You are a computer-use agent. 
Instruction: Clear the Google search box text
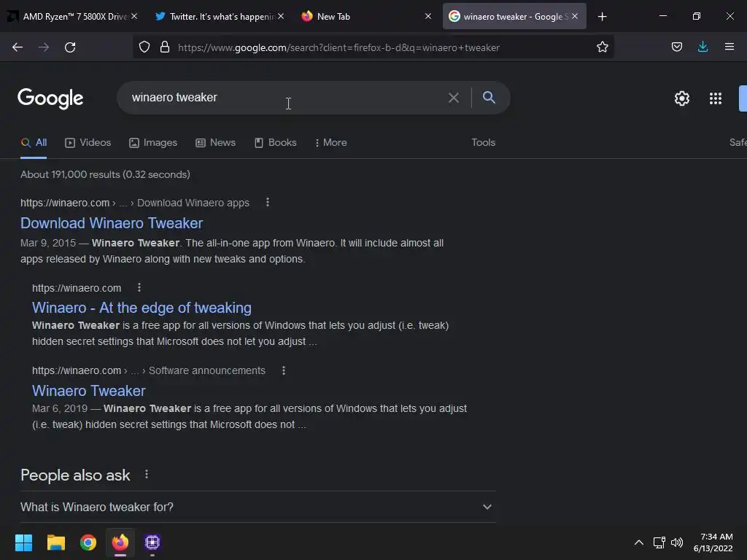454,98
